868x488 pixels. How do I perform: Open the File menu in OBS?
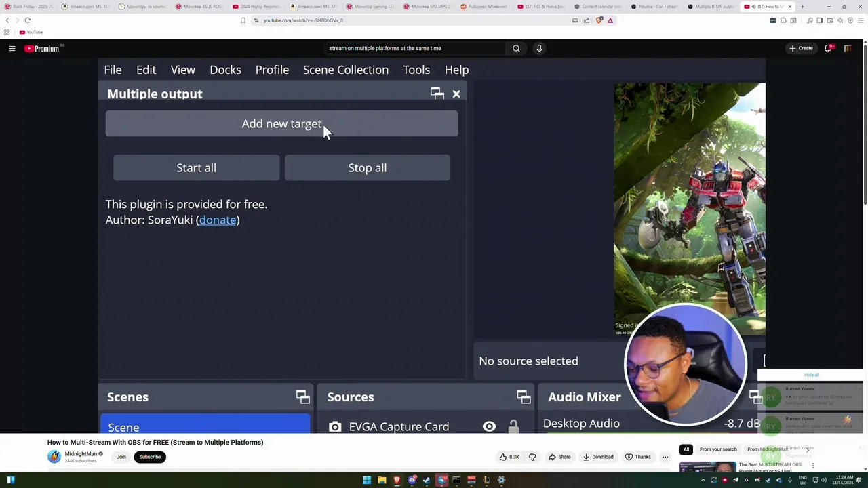[x=113, y=70]
